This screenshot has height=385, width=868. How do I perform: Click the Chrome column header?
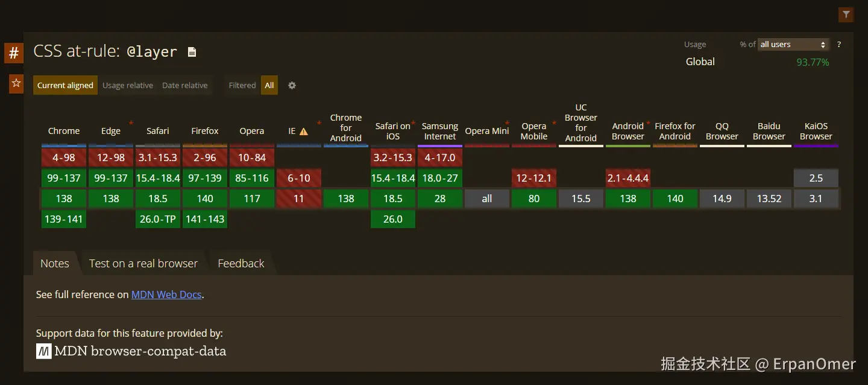click(64, 131)
